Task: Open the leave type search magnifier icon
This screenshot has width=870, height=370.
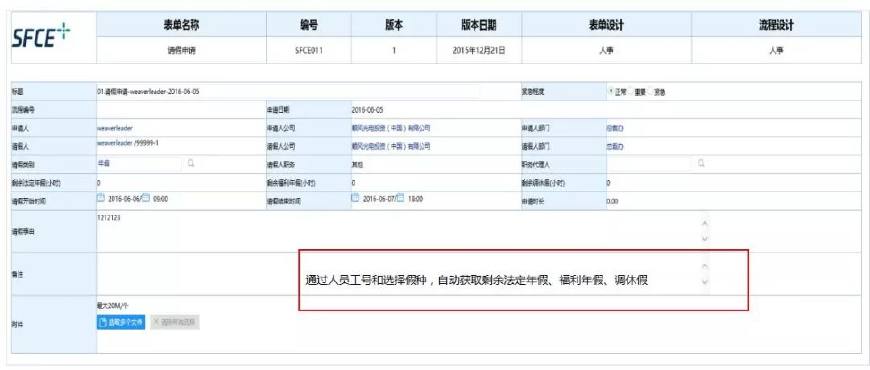Action: click(190, 164)
